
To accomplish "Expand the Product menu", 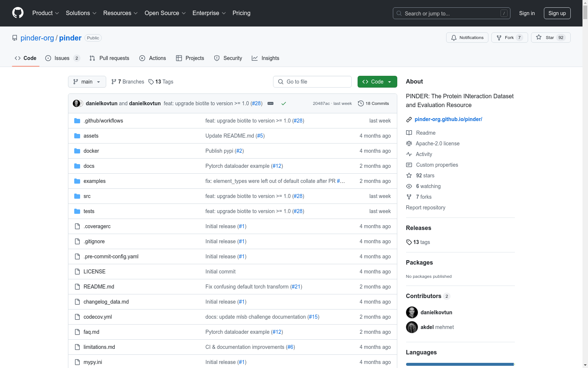I will [x=46, y=13].
